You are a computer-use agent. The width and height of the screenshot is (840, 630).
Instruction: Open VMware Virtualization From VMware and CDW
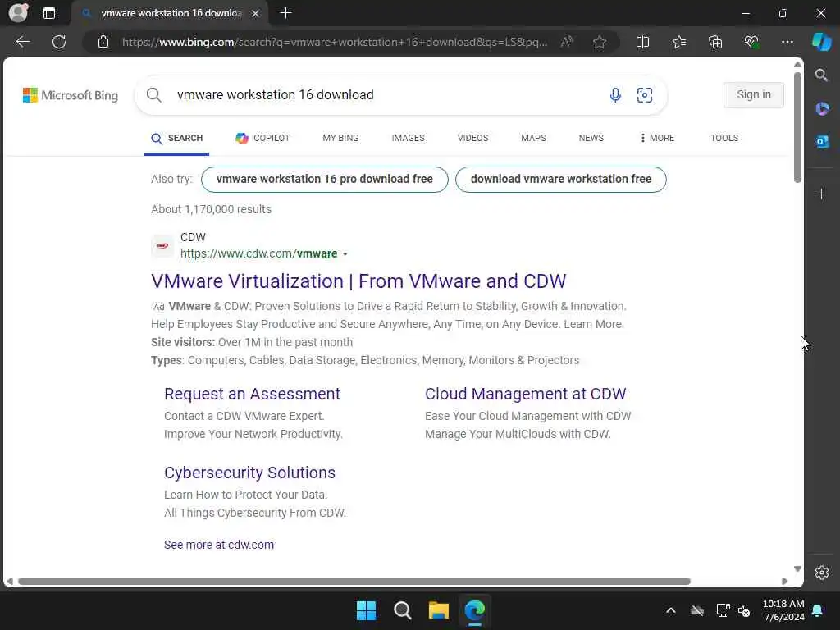[x=358, y=281]
